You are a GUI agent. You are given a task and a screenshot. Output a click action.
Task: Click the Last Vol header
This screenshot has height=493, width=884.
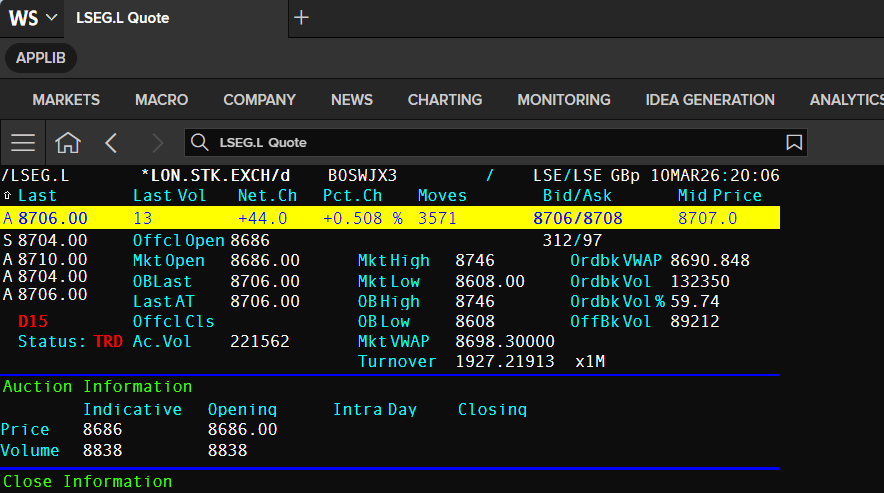[x=169, y=196]
